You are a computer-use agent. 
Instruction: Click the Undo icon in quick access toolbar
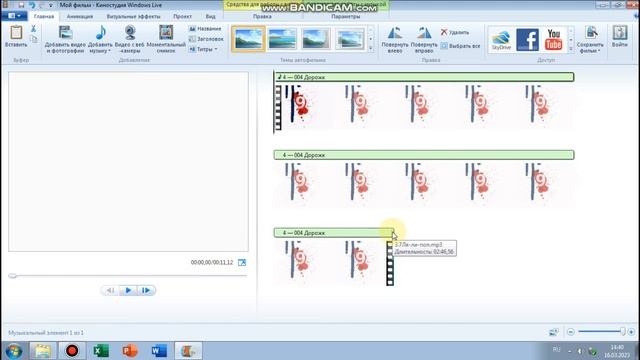click(32, 5)
